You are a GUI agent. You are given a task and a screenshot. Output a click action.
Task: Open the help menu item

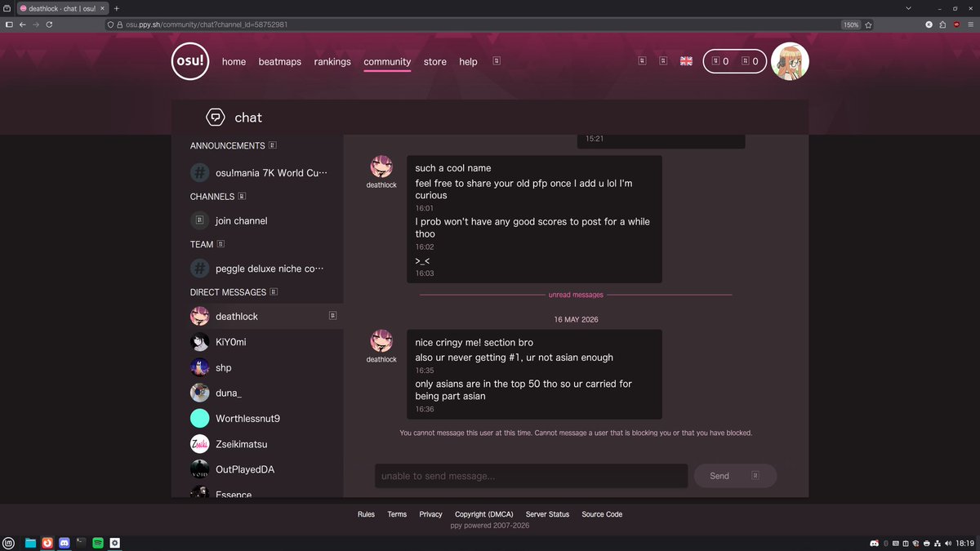(x=468, y=61)
